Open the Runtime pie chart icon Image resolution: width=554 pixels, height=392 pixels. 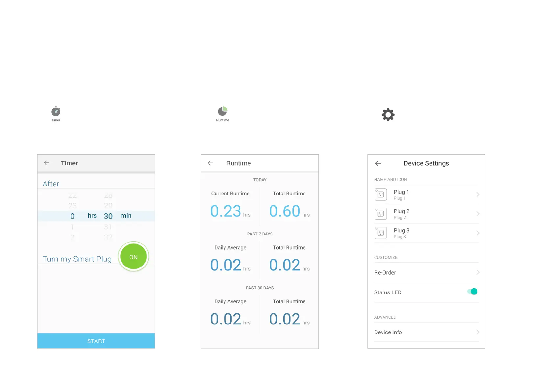click(223, 111)
